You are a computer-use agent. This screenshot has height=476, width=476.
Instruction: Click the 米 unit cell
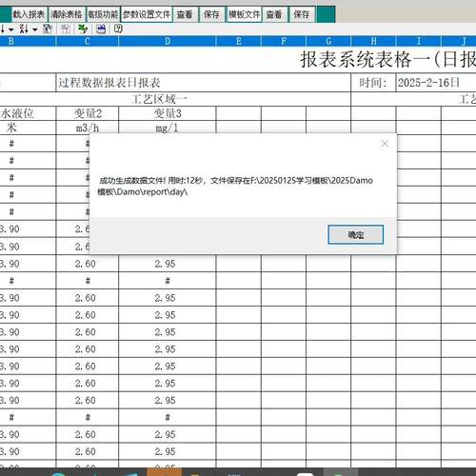click(x=28, y=128)
